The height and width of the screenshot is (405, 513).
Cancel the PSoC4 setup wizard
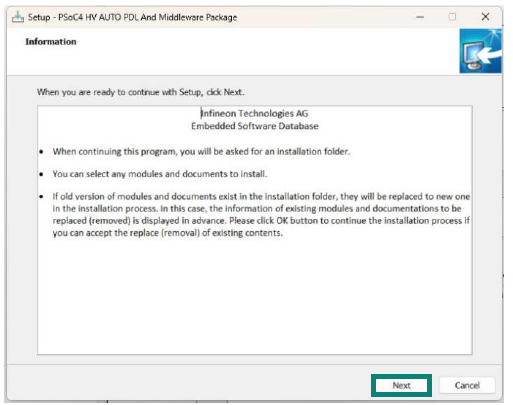467,385
